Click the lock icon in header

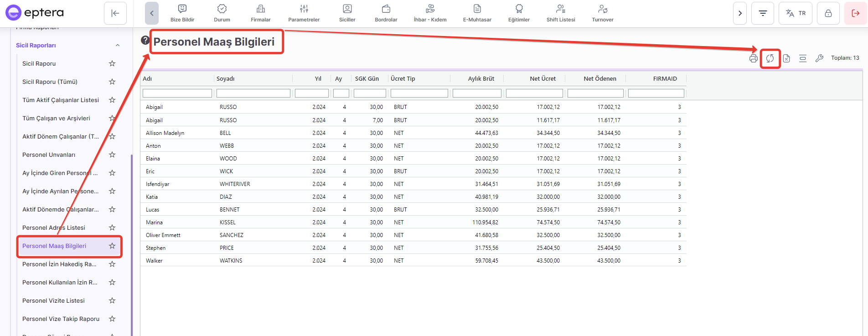828,13
